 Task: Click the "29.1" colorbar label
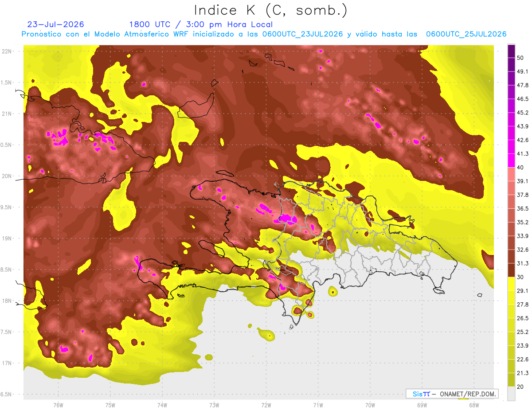(523, 291)
